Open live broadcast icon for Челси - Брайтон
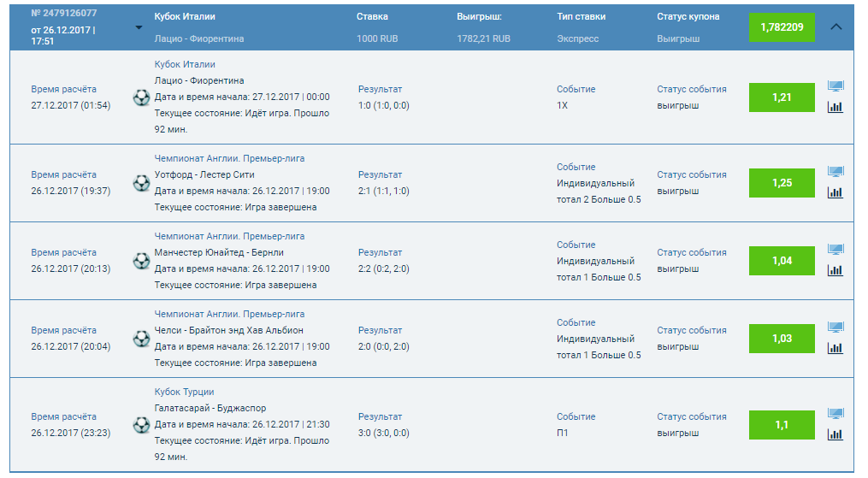The height and width of the screenshot is (478, 868). (x=836, y=328)
